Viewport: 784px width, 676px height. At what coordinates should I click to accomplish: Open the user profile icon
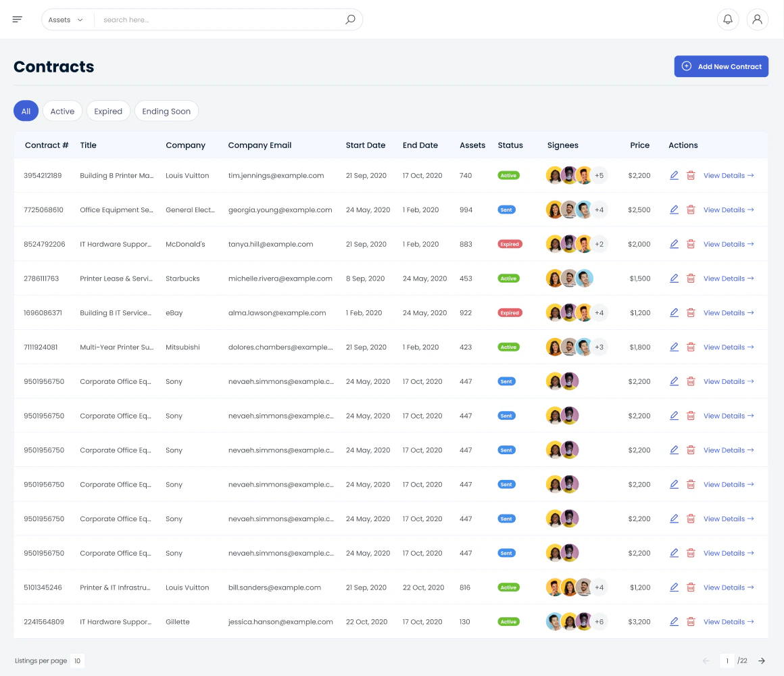pyautogui.click(x=757, y=20)
